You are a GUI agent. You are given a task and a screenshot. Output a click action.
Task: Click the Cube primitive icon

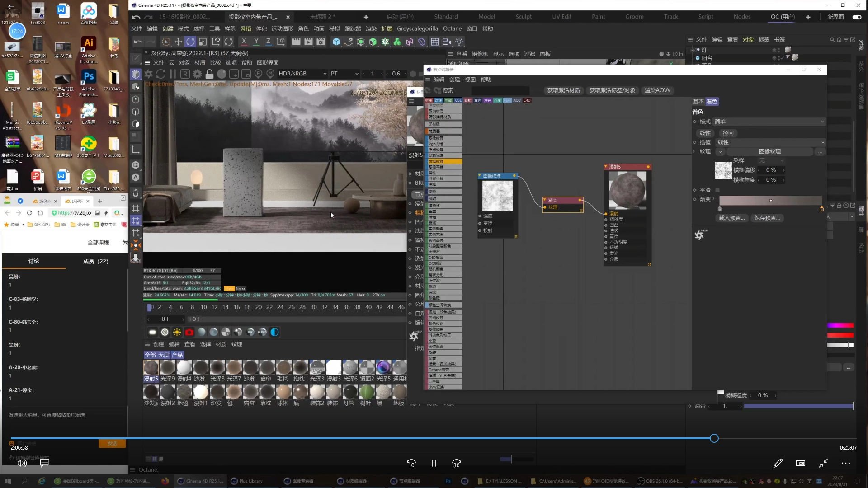coord(336,42)
